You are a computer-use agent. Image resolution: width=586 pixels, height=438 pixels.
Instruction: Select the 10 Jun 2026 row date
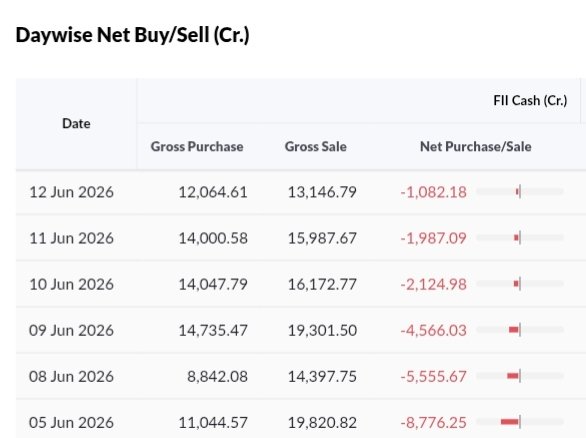click(x=71, y=284)
